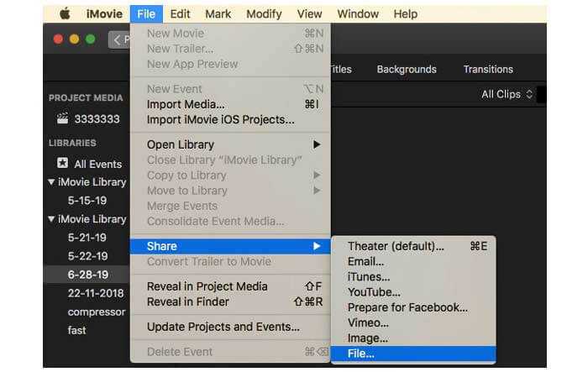Select the 22-11-2018 event
Screen dimensions: 588x372
(x=96, y=293)
